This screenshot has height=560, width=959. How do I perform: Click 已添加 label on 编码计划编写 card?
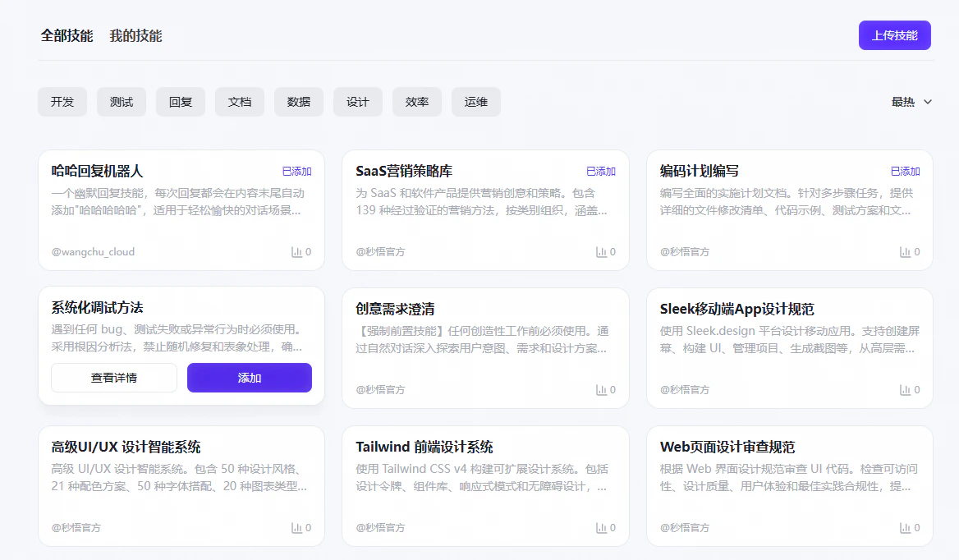(905, 171)
